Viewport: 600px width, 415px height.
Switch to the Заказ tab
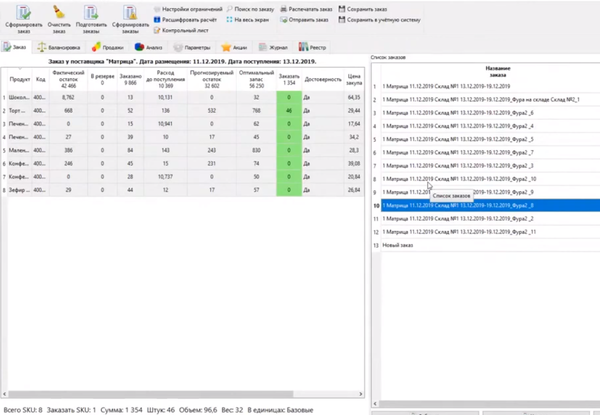(15, 47)
